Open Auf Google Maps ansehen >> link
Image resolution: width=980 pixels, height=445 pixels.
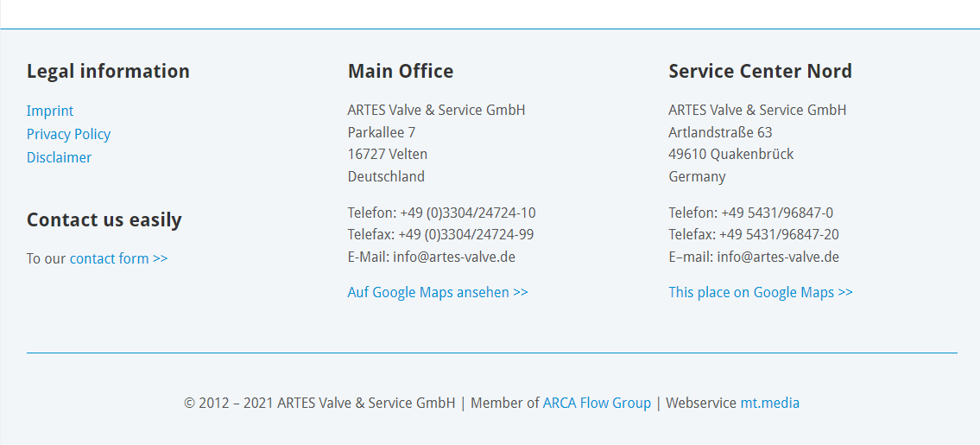click(438, 292)
